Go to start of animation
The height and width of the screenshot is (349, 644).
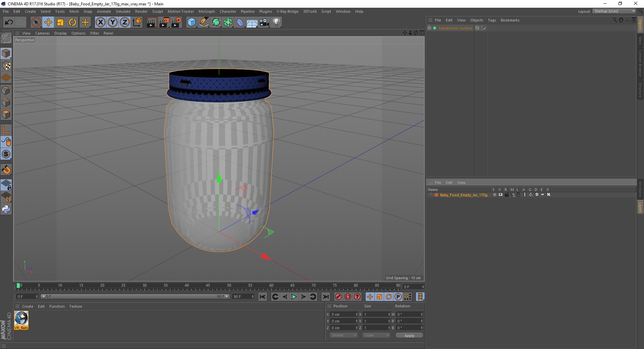263,297
